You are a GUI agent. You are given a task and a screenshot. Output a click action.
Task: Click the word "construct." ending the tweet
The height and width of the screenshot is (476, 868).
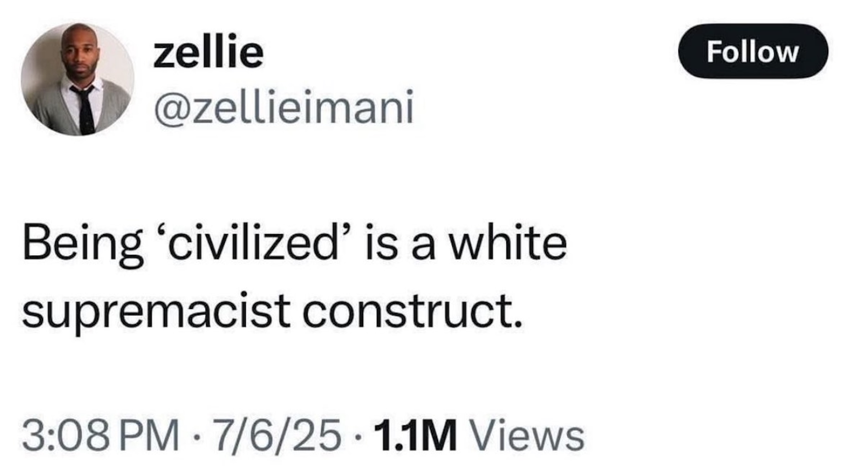(x=412, y=310)
